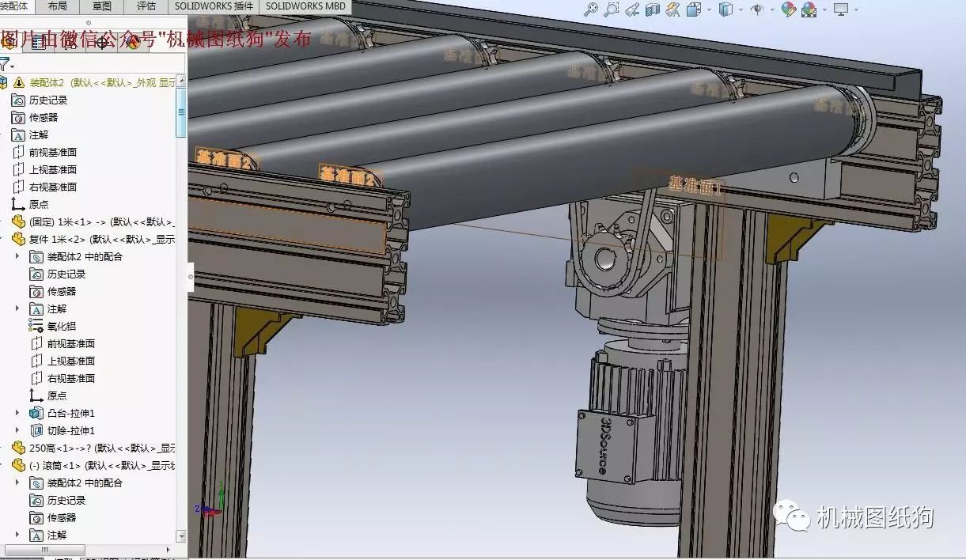Expand 注解 under 滚筒<1>
The image size is (966, 560).
[x=17, y=535]
